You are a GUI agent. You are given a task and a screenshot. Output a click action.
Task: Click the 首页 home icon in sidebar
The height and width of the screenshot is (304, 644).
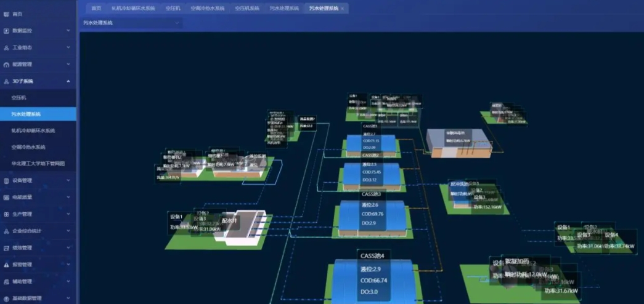pyautogui.click(x=6, y=14)
